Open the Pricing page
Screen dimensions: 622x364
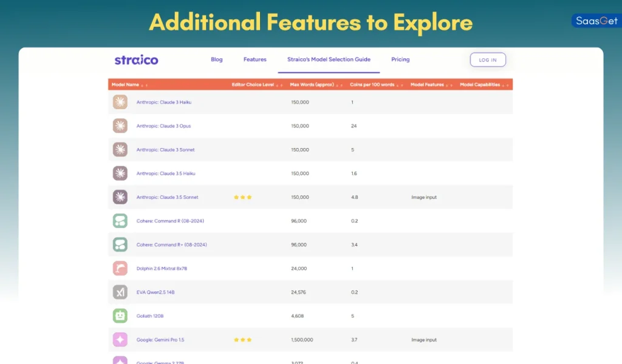click(400, 59)
